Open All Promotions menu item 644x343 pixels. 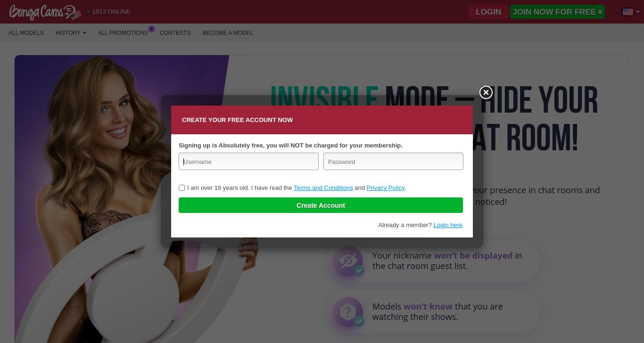123,33
